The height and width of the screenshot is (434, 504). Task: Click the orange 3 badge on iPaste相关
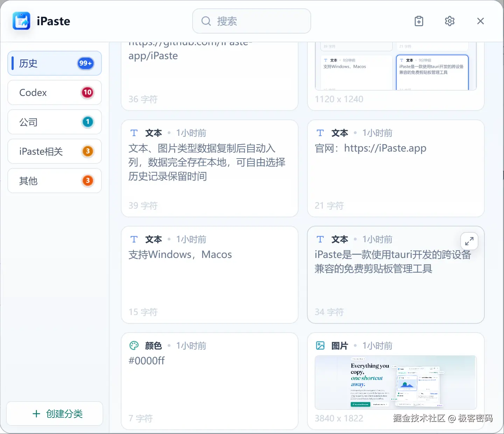(x=87, y=151)
